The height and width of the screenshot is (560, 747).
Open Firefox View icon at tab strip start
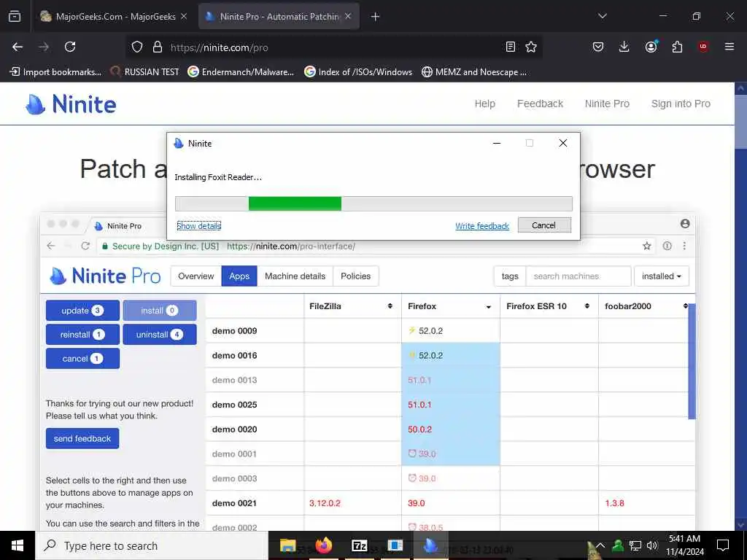pyautogui.click(x=15, y=17)
